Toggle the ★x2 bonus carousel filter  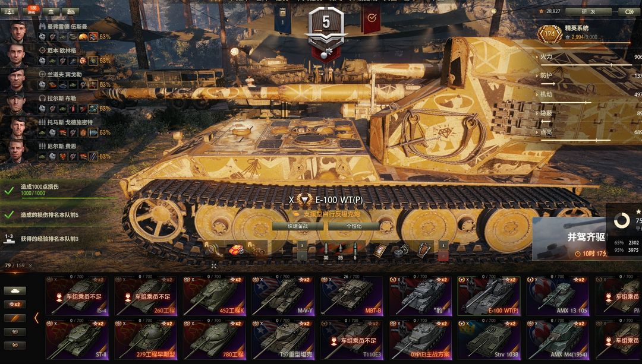pos(15,304)
